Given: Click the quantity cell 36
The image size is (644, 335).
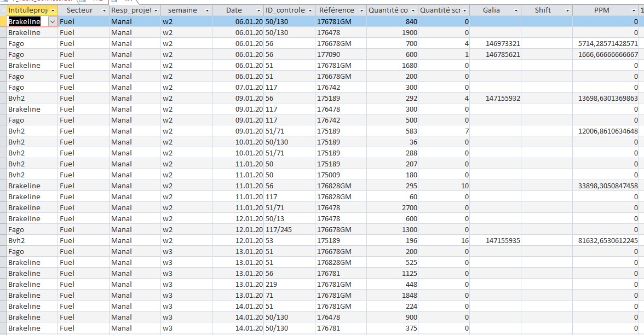Looking at the screenshot, I should click(x=392, y=142).
